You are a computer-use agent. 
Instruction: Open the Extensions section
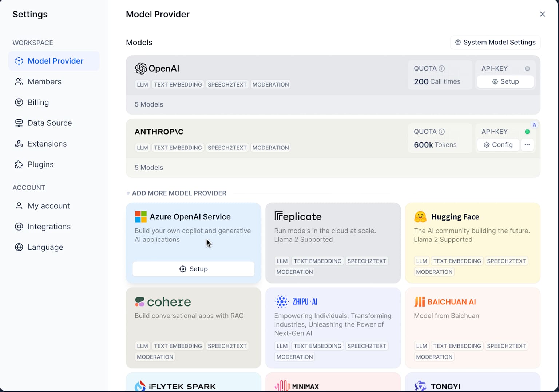(47, 144)
